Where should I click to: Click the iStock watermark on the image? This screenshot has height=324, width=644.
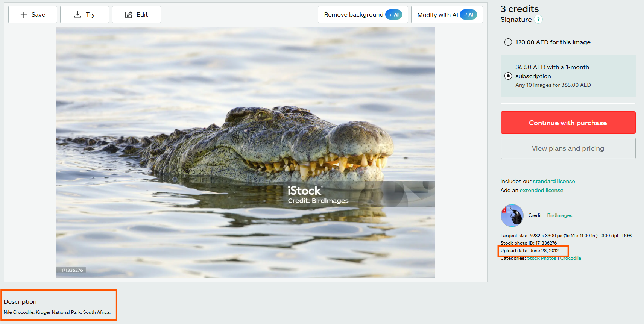pos(304,191)
